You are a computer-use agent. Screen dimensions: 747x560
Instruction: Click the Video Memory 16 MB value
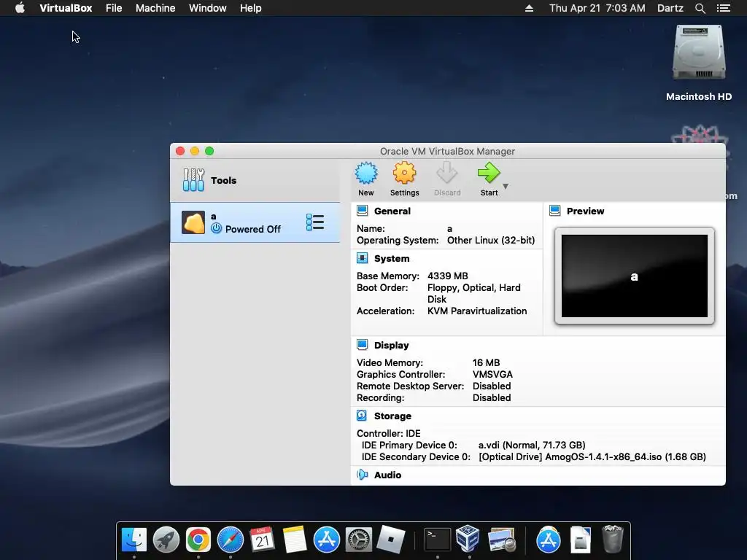(x=486, y=362)
